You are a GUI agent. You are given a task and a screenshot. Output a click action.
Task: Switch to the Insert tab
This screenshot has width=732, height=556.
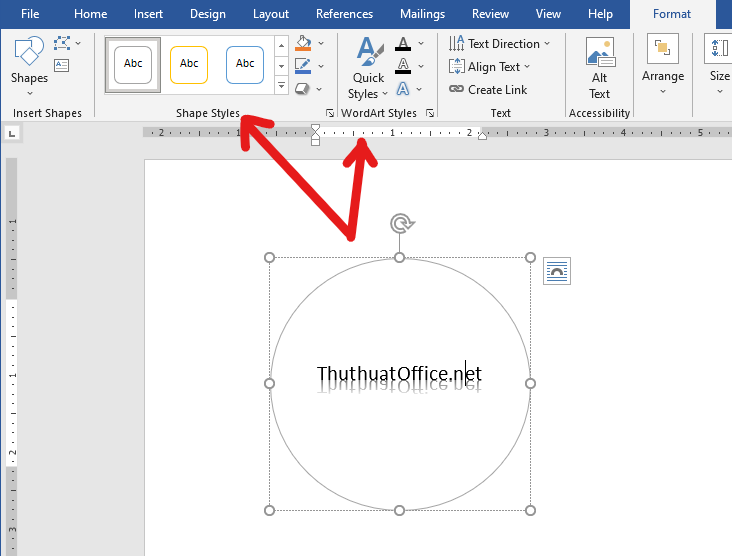(x=148, y=14)
